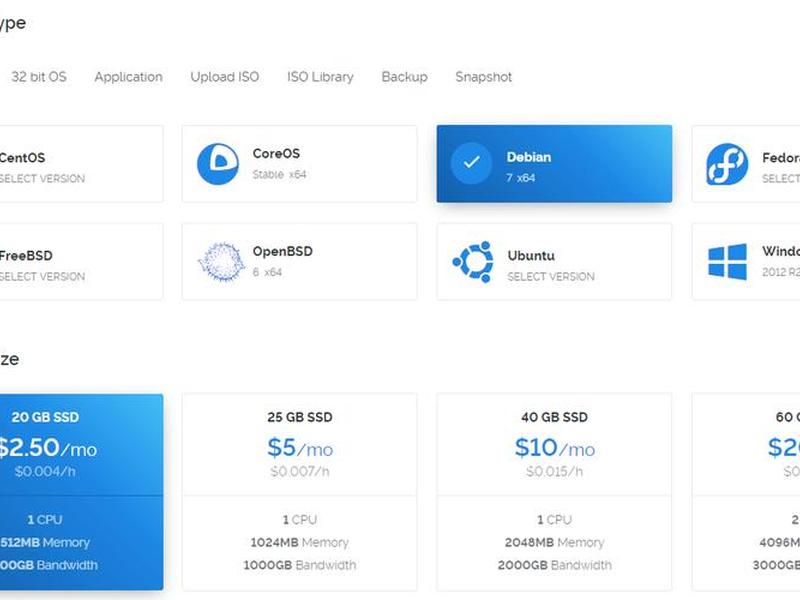Select the 40 GB SSD $10/mo plan
Screen dimensions: 800x600
(554, 492)
